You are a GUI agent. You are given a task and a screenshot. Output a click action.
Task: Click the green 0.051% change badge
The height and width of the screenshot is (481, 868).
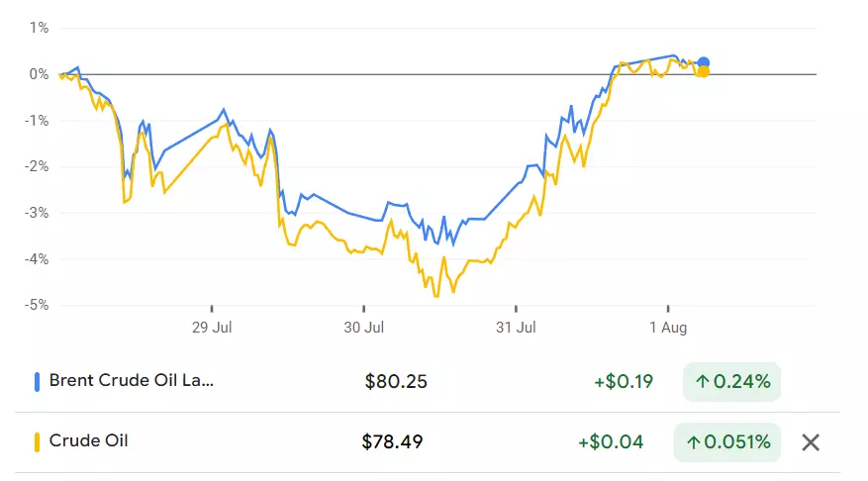click(x=726, y=442)
